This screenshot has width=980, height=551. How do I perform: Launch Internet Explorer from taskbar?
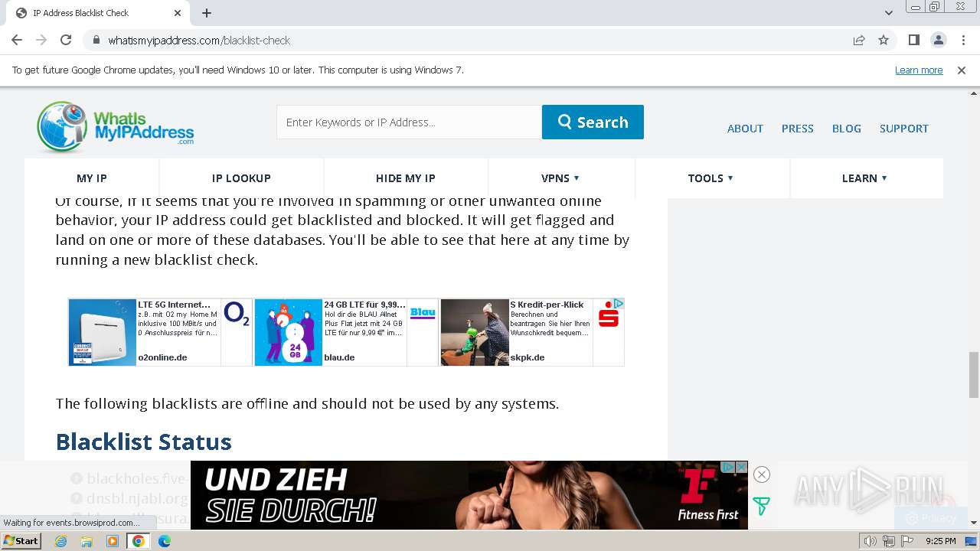pos(61,541)
